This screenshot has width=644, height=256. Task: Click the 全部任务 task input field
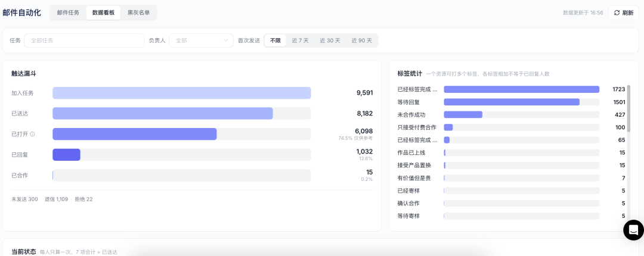[84, 40]
